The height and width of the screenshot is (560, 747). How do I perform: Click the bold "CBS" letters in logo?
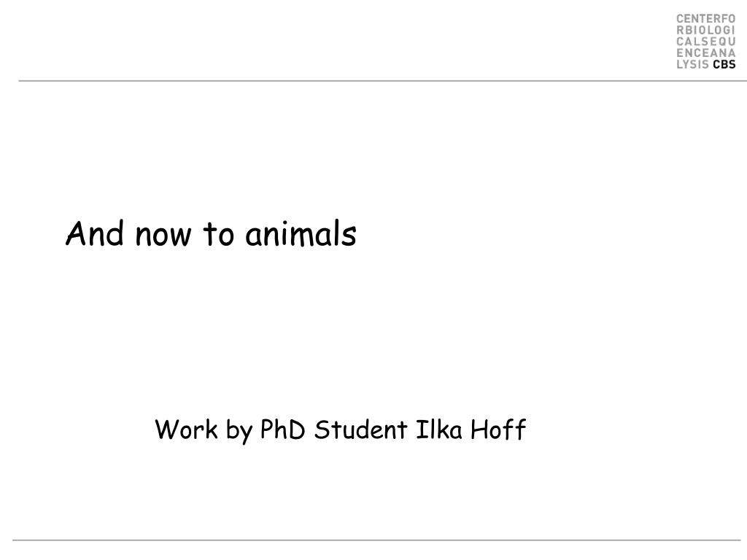(724, 64)
